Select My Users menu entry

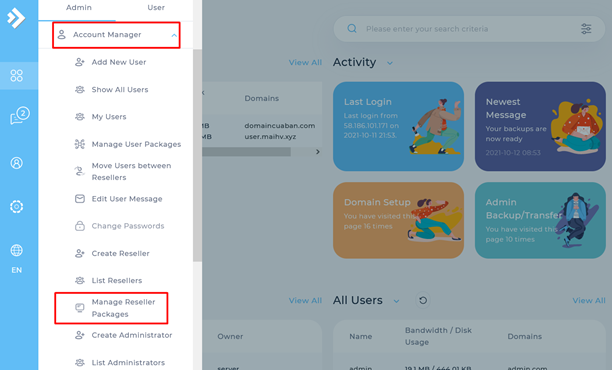click(109, 117)
